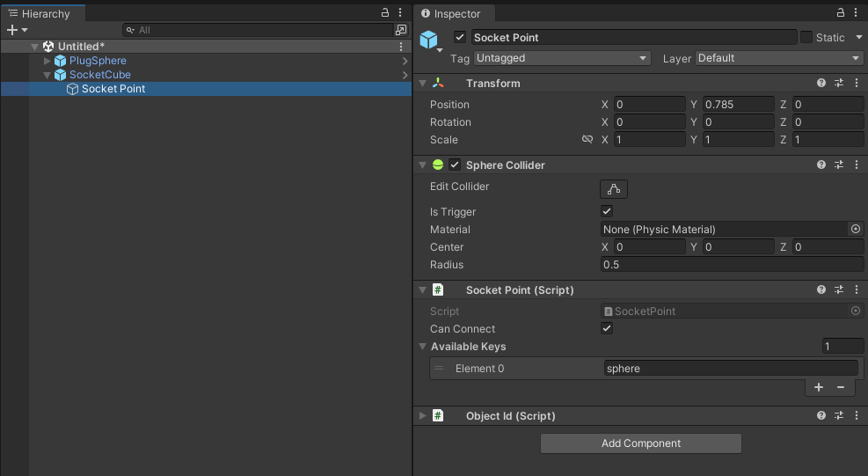Toggle the Static checkbox
The height and width of the screenshot is (476, 868).
806,37
